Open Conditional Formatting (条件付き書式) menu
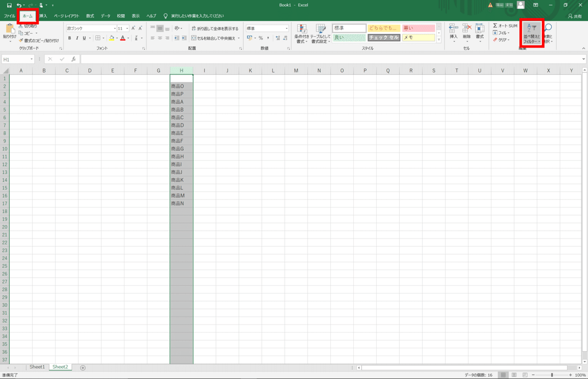The width and height of the screenshot is (588, 379). 302,33
